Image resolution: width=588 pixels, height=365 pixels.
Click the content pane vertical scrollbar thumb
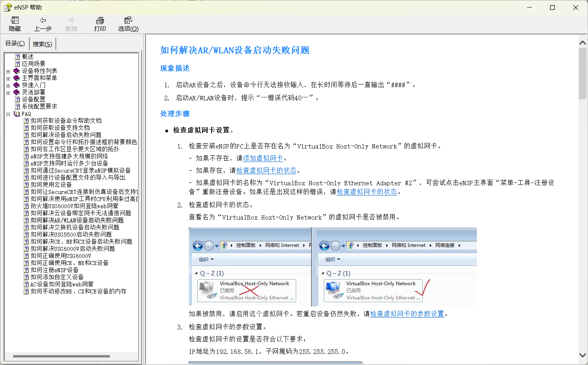(x=582, y=73)
